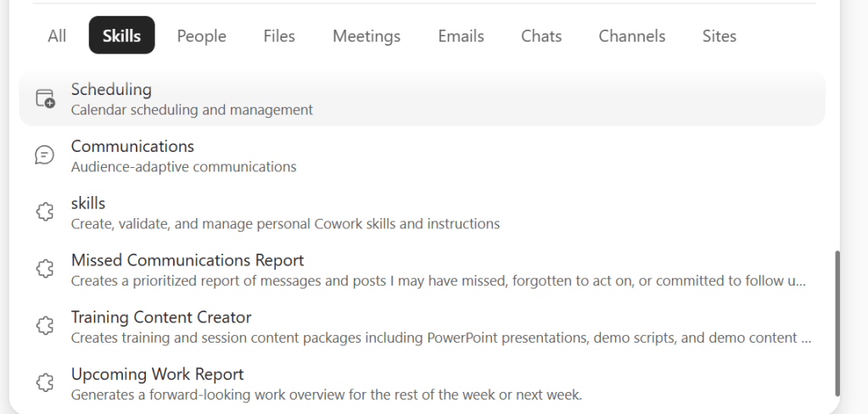The width and height of the screenshot is (868, 414).
Task: Select the Missed Communications Report title
Action: [188, 260]
